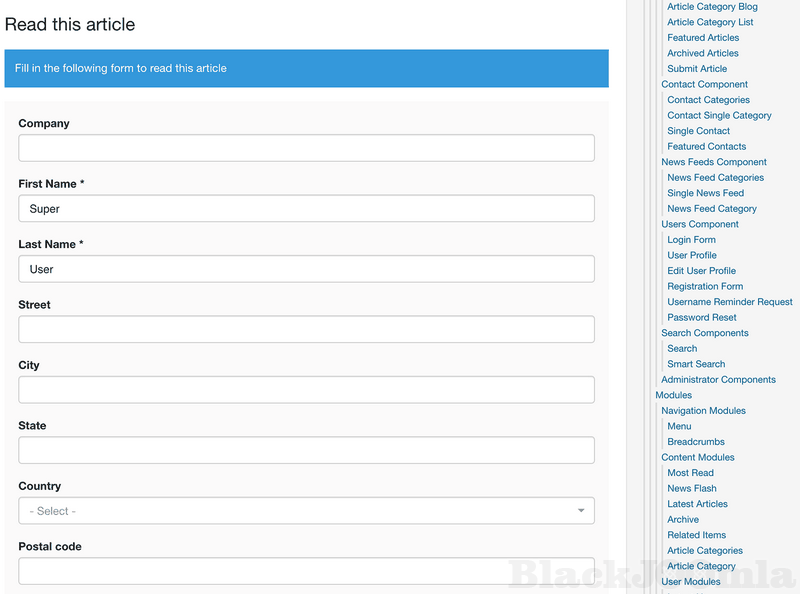This screenshot has height=594, width=800.
Task: Open Article Category Blog link
Action: point(712,7)
